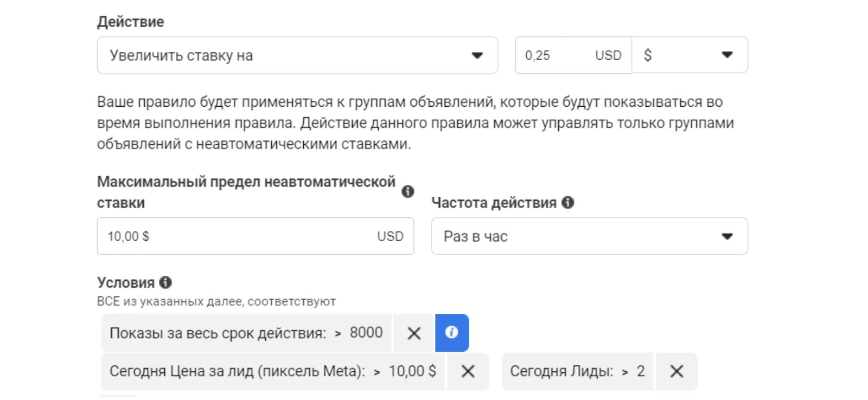The image size is (868, 400).
Task: Click the Действие section label
Action: click(131, 22)
